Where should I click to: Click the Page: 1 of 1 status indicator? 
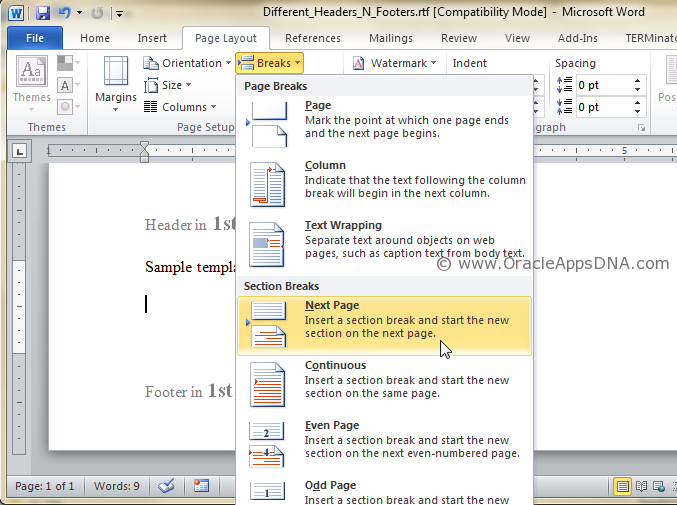[44, 486]
